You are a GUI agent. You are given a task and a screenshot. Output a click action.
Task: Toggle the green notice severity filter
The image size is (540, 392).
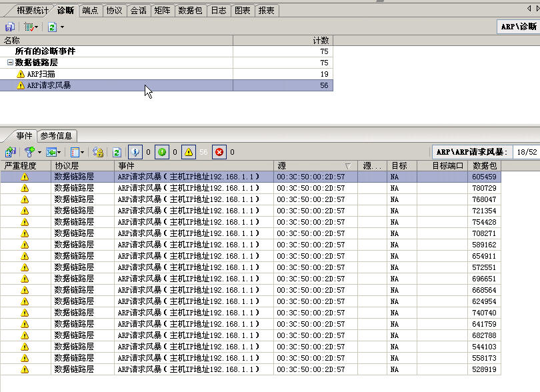coord(162,152)
